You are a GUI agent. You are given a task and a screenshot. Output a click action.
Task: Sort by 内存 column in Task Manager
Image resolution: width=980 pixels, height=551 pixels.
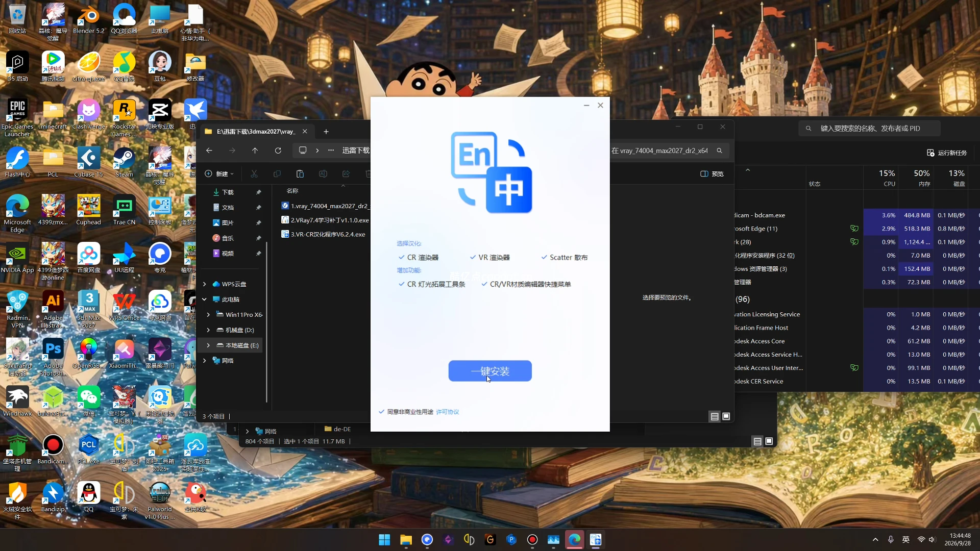921,178
